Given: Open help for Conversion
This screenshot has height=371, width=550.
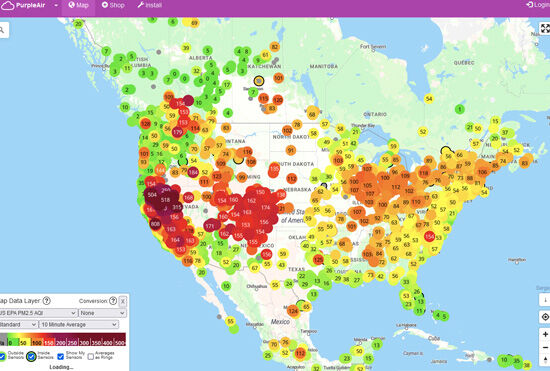Looking at the screenshot, I should click(x=113, y=301).
